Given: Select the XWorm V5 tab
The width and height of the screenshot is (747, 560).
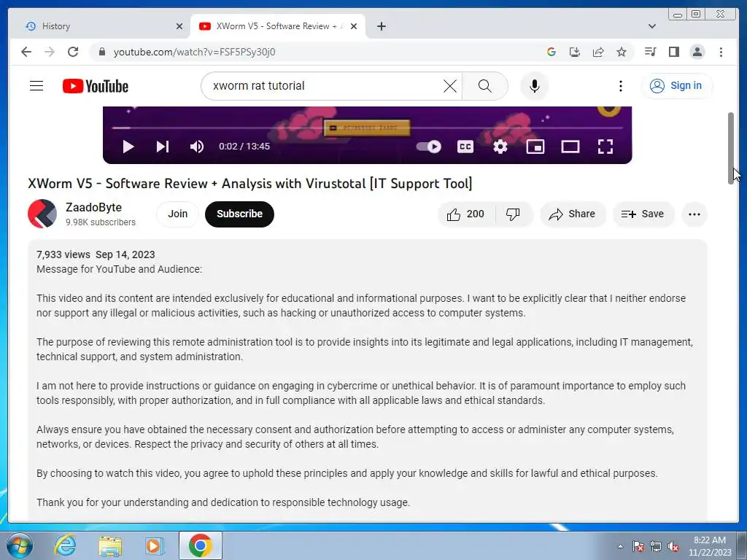Looking at the screenshot, I should pyautogui.click(x=276, y=26).
